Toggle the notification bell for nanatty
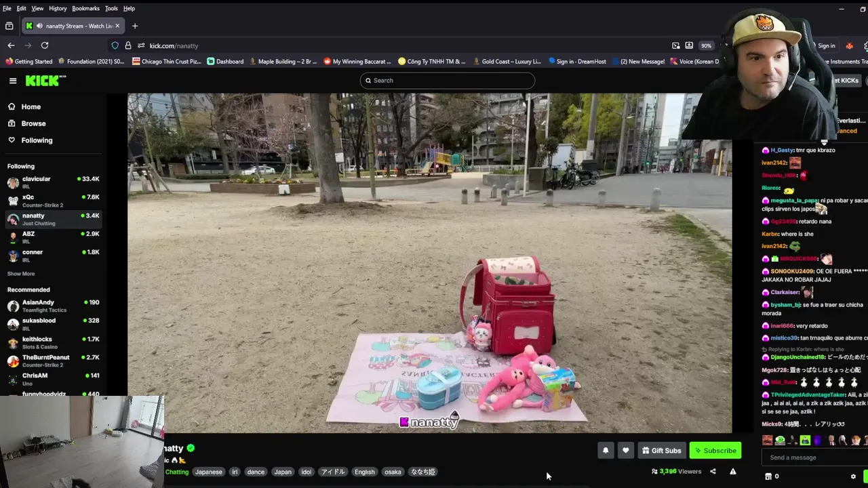Screen dimensions: 868x488 click(606, 450)
